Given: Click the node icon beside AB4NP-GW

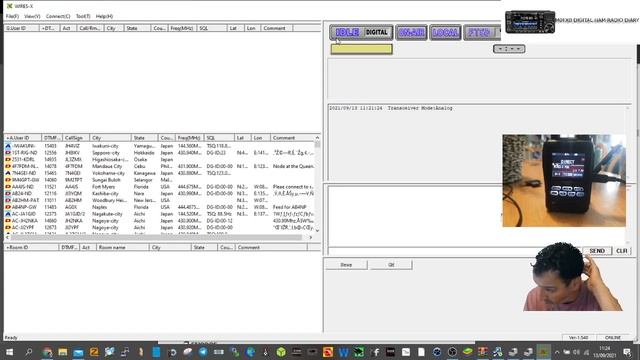Looking at the screenshot, I should pos(8,207).
